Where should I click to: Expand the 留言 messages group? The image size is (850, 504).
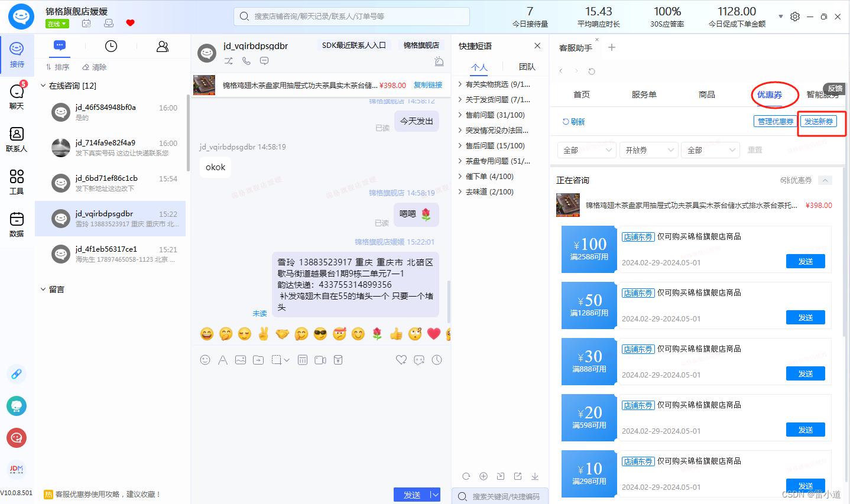pos(43,289)
